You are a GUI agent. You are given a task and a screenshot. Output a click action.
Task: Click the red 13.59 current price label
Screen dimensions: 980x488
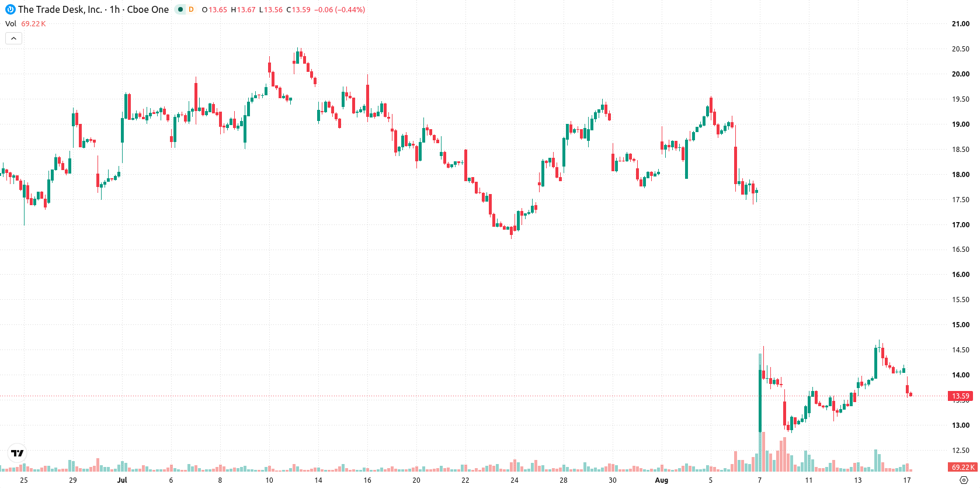(x=960, y=396)
